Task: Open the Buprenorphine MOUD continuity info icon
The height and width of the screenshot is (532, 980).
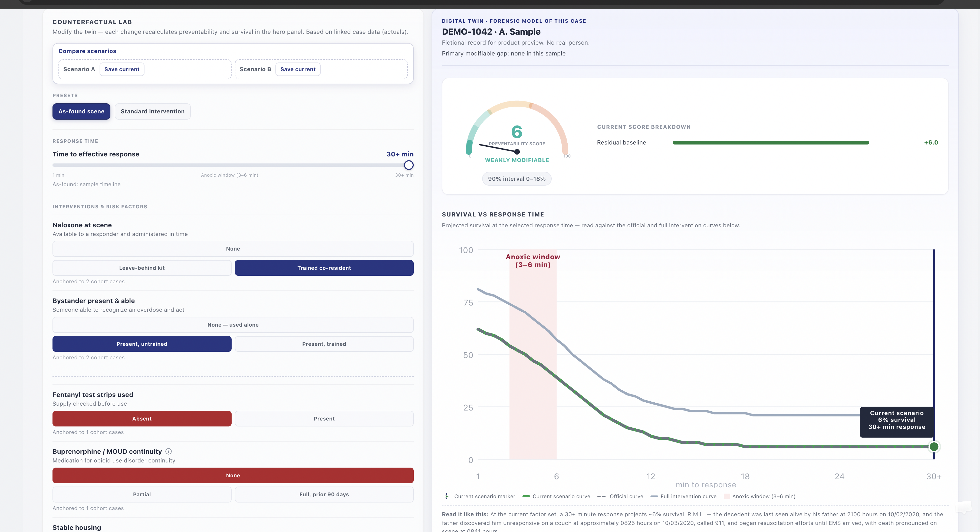Action: tap(169, 451)
